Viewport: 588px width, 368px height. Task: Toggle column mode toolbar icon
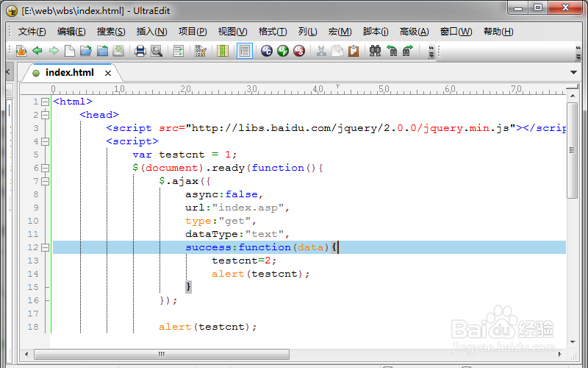coord(223,51)
